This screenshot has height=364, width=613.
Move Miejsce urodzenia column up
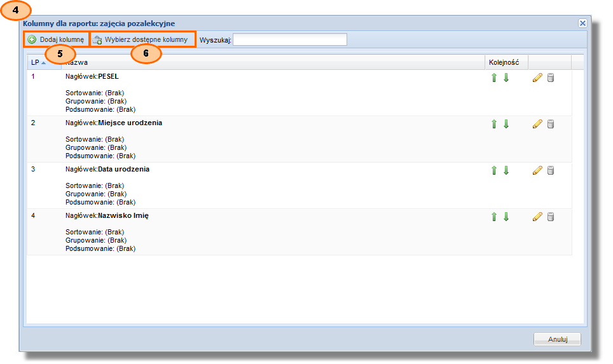(494, 124)
